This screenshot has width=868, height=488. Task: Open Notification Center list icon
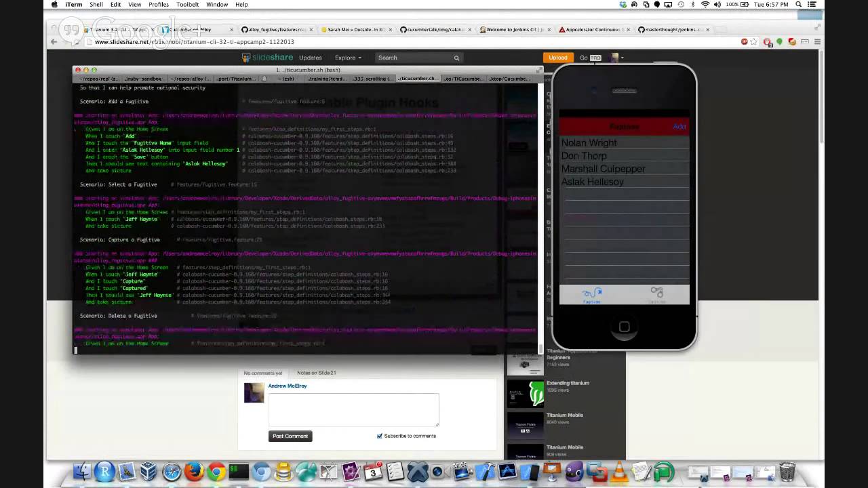point(813,5)
